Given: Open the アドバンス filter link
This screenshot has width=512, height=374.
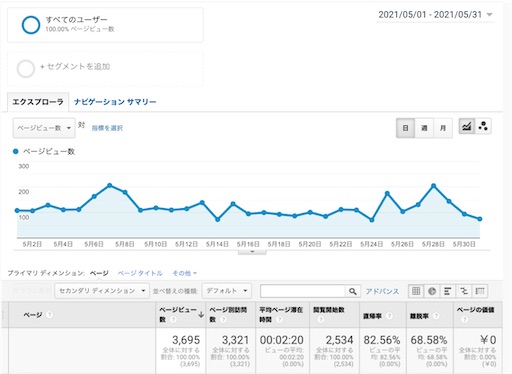Looking at the screenshot, I should [x=382, y=291].
